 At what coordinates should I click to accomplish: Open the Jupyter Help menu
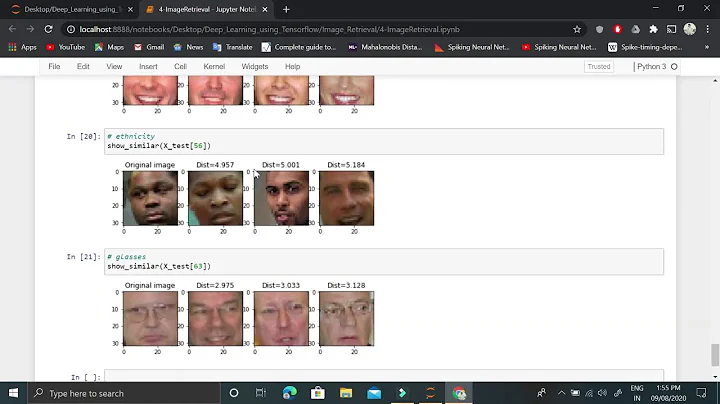tap(292, 67)
